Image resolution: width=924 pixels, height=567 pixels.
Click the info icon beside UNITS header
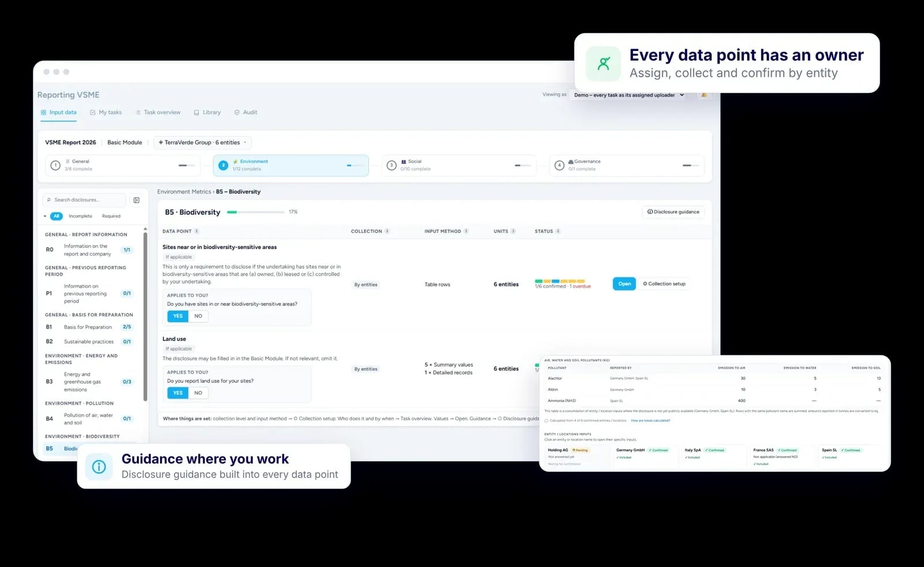[513, 231]
